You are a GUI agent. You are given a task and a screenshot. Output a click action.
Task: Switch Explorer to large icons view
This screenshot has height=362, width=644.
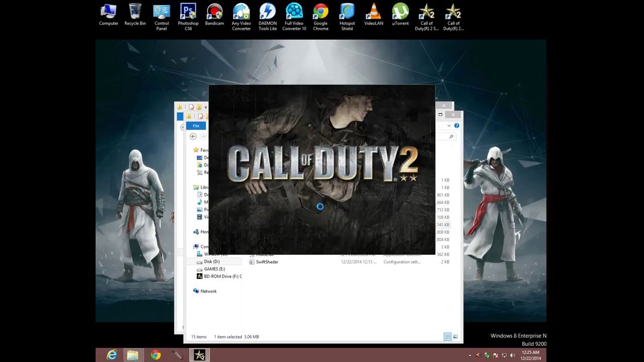tap(455, 337)
